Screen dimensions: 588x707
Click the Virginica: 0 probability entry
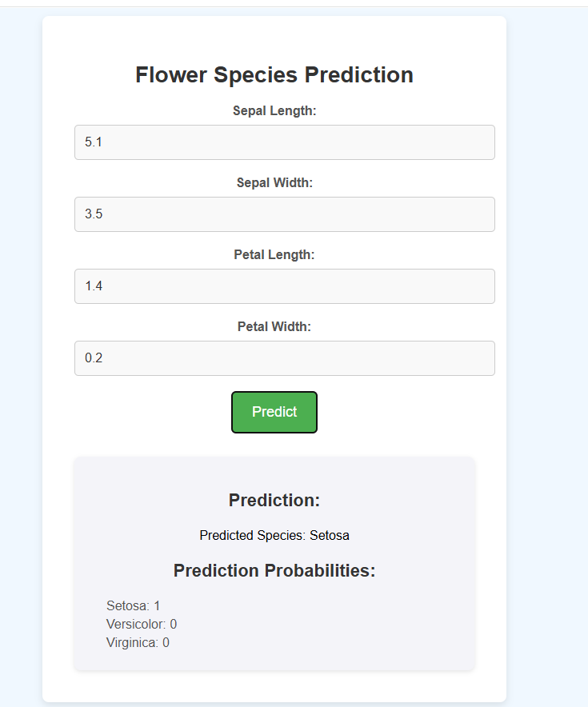point(137,642)
